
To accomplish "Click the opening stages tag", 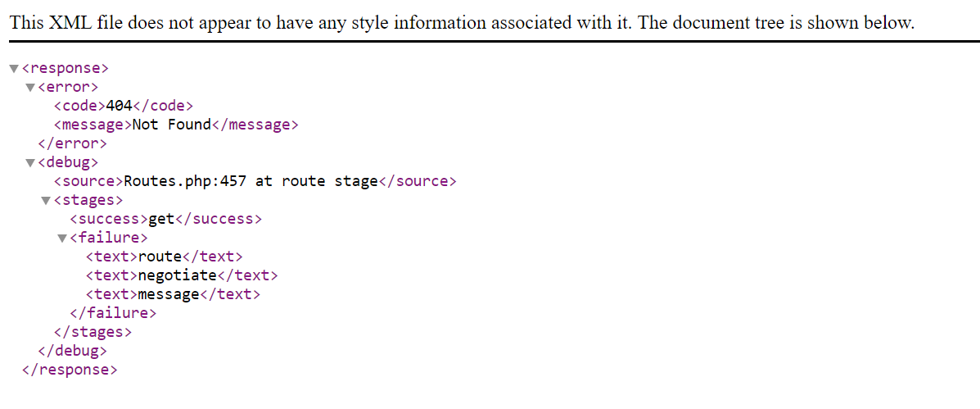I will tap(88, 200).
